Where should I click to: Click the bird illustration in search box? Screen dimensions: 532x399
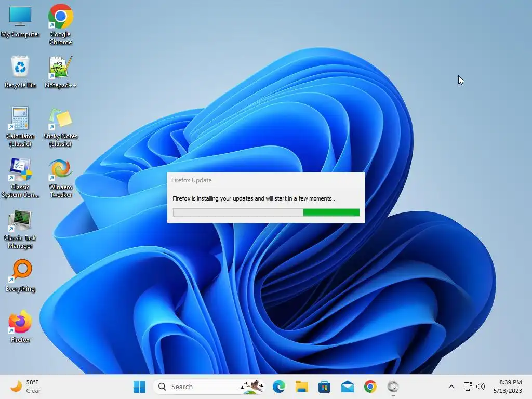[x=252, y=387]
